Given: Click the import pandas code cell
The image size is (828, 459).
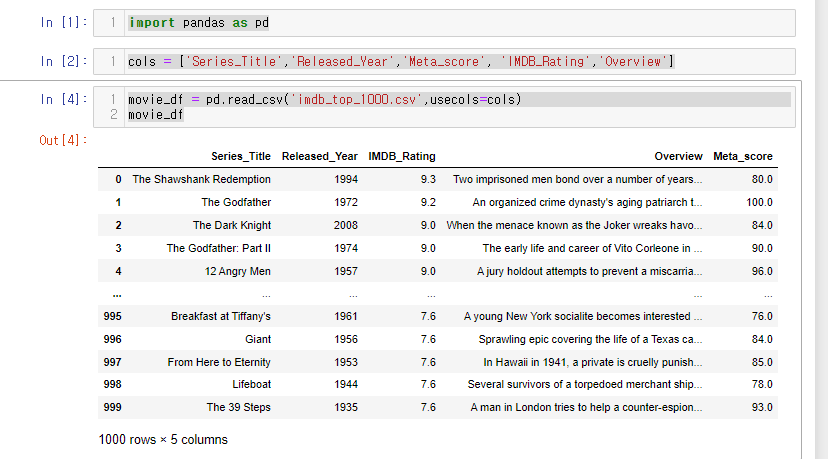Looking at the screenshot, I should click(x=444, y=23).
